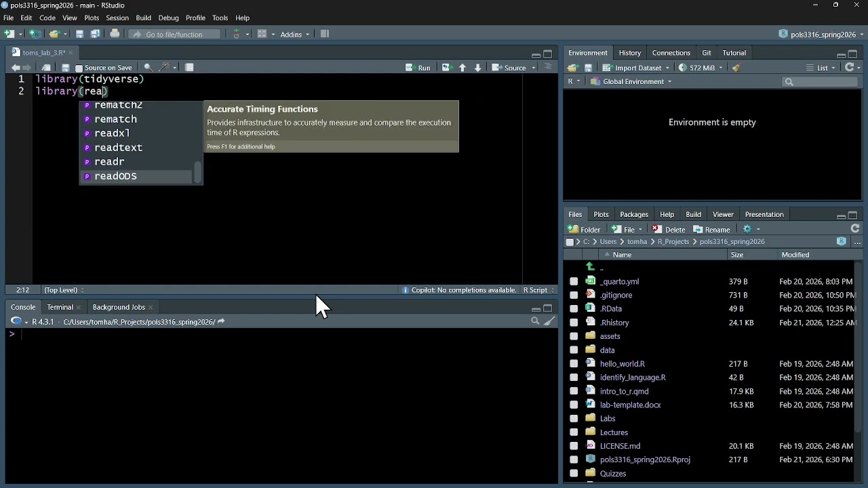Open the workspace panes layout icon
The image size is (868, 488).
[x=262, y=34]
